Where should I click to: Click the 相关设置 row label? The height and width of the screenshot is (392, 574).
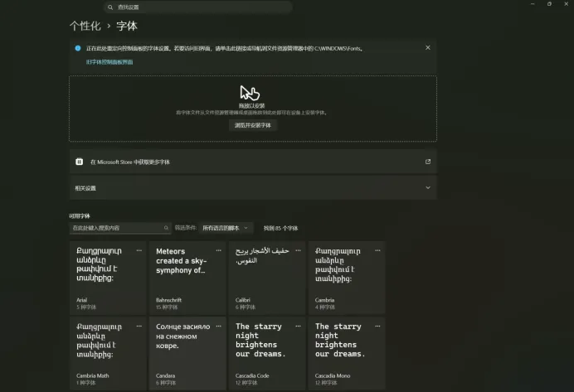[85, 188]
